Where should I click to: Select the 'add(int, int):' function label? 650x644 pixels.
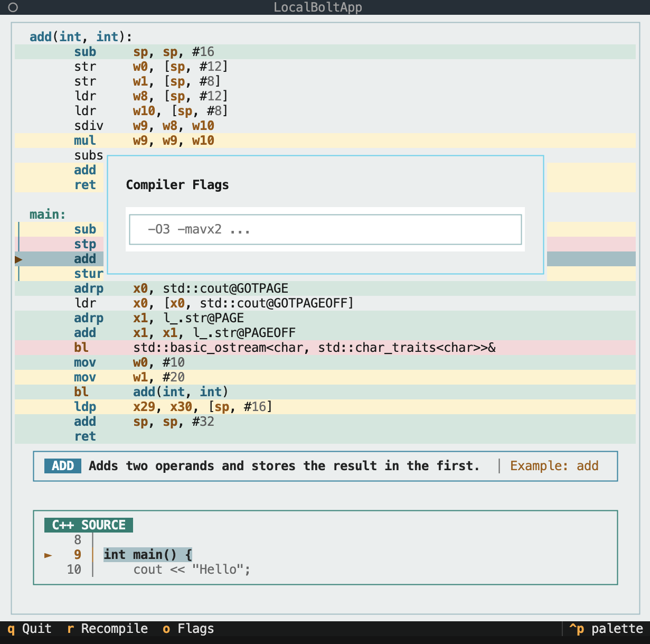click(81, 37)
